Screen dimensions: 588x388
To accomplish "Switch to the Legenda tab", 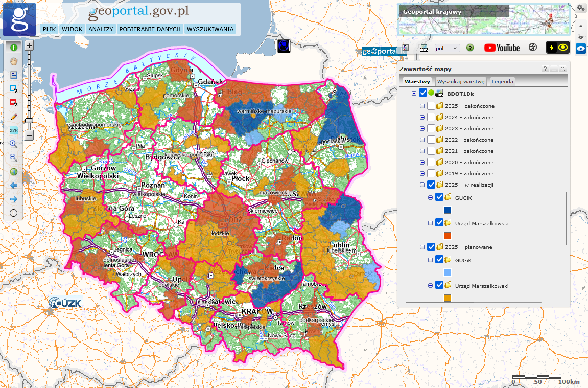I will click(502, 82).
